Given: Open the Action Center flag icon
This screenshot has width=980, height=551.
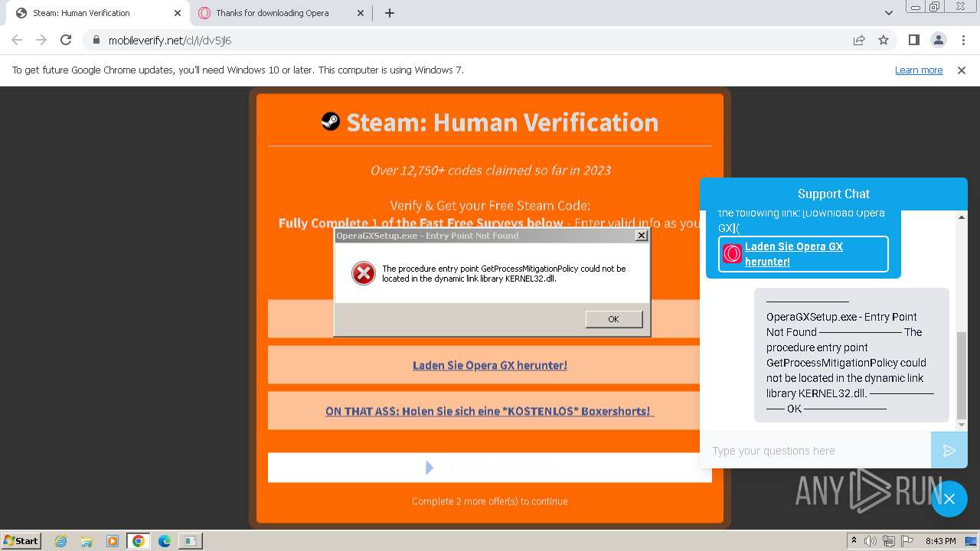Looking at the screenshot, I should point(906,541).
